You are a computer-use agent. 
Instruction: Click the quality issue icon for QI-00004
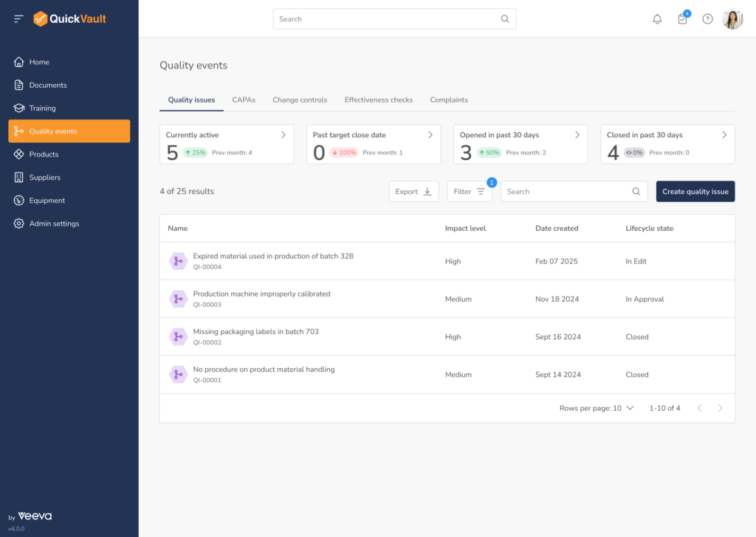click(x=178, y=261)
